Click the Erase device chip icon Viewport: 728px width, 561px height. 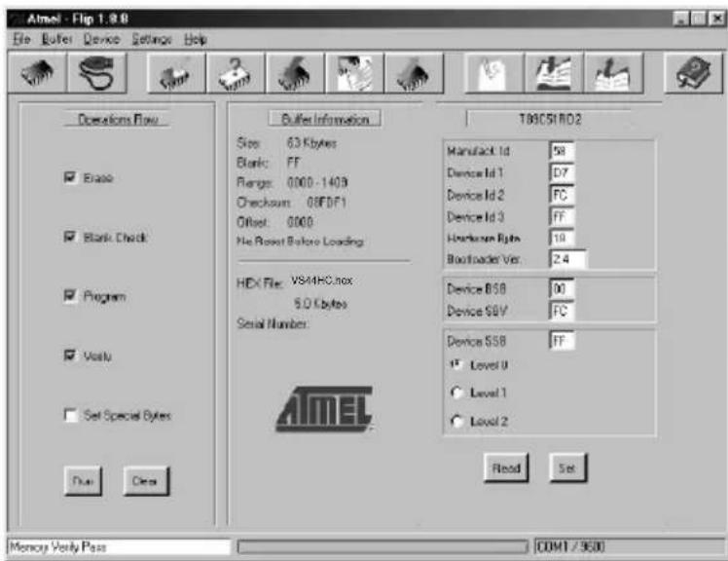click(x=176, y=73)
